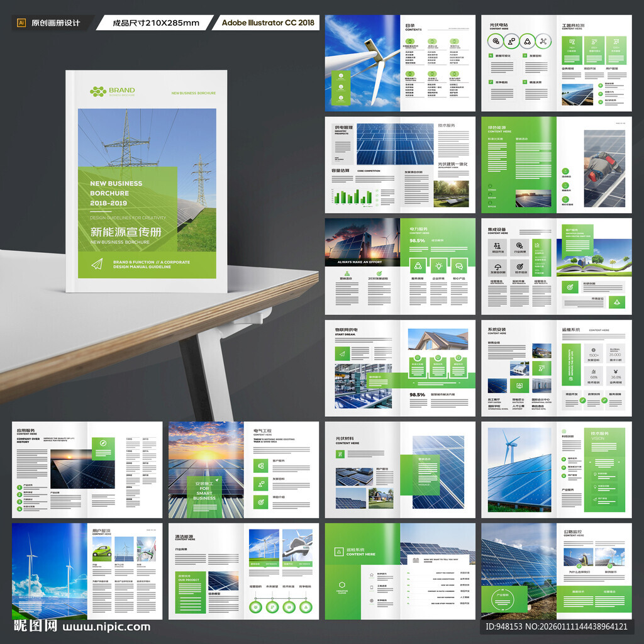Open the 用户屋顶 spread with wind turbines
Viewport: 644px width, 644px height.
87,571
